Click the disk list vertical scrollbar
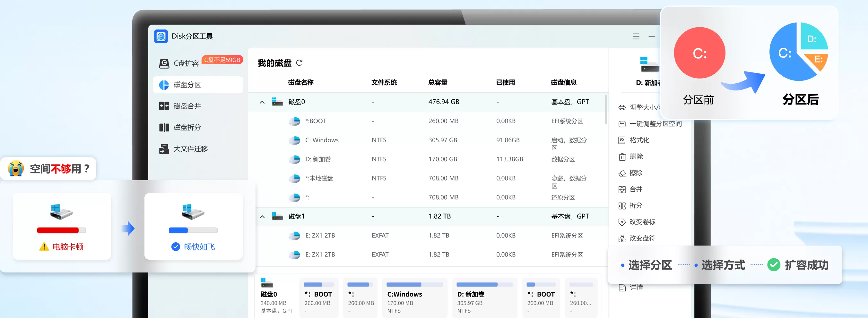The height and width of the screenshot is (318, 868). pyautogui.click(x=605, y=110)
